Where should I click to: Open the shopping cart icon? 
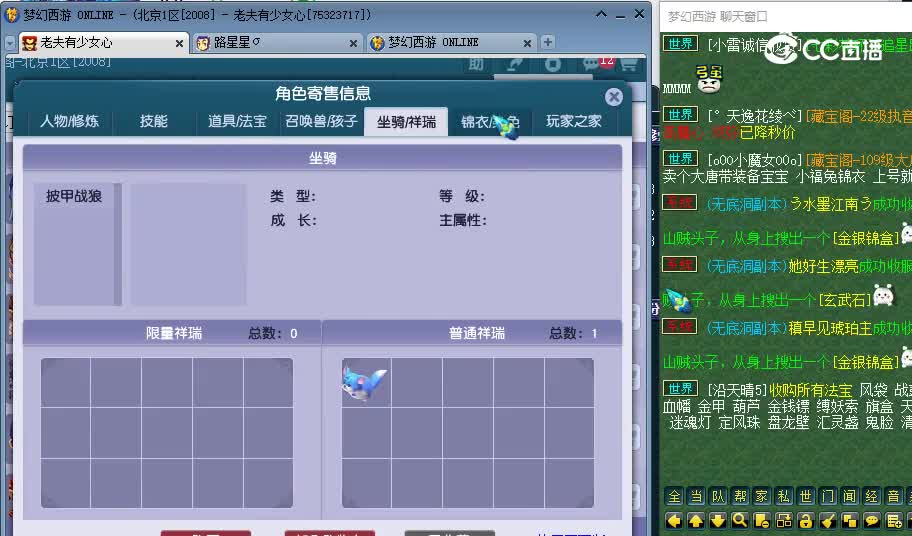coord(629,64)
